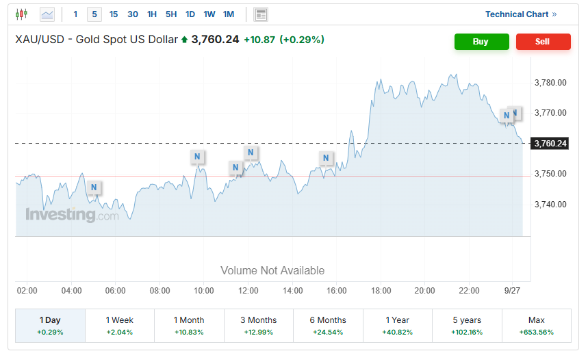Show the 5 years range tab

pyautogui.click(x=466, y=325)
